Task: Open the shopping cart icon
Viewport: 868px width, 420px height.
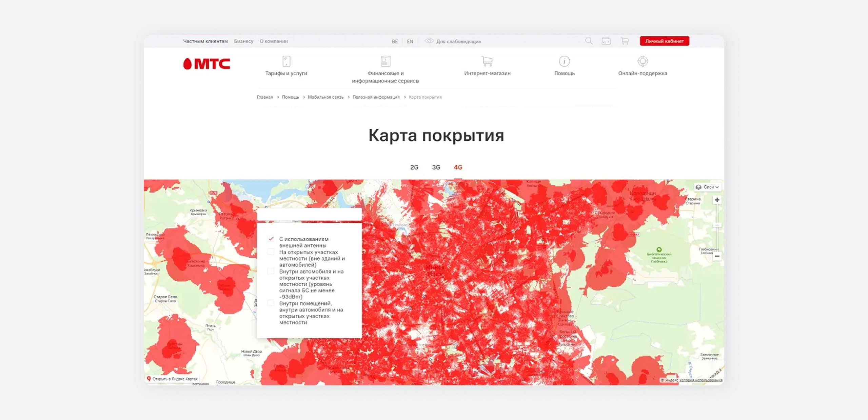Action: 625,41
